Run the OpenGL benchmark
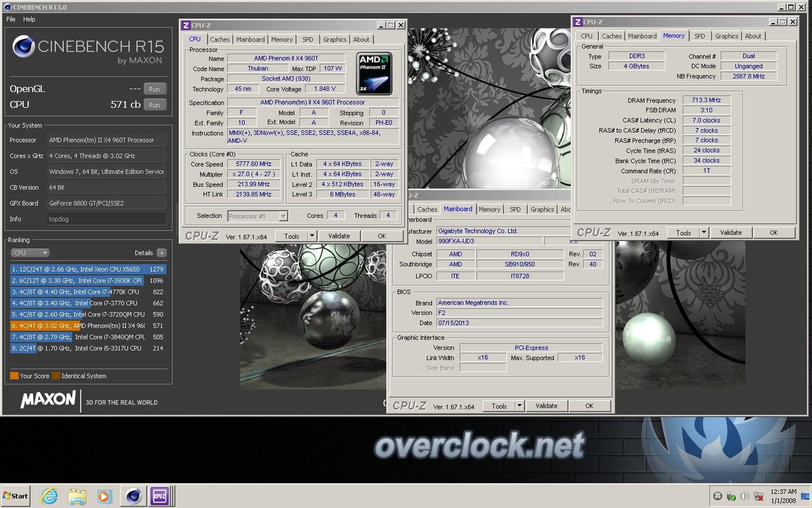This screenshot has height=508, width=812. 155,89
